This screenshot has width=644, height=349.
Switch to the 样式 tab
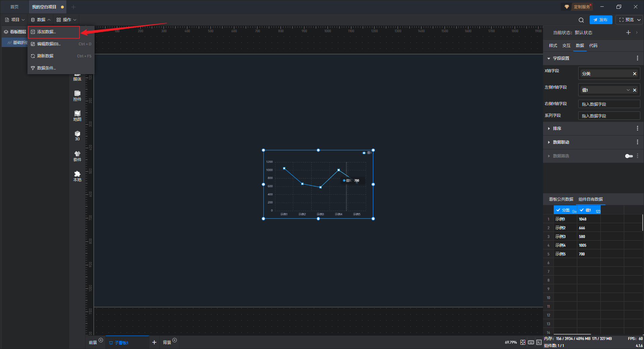click(x=553, y=46)
